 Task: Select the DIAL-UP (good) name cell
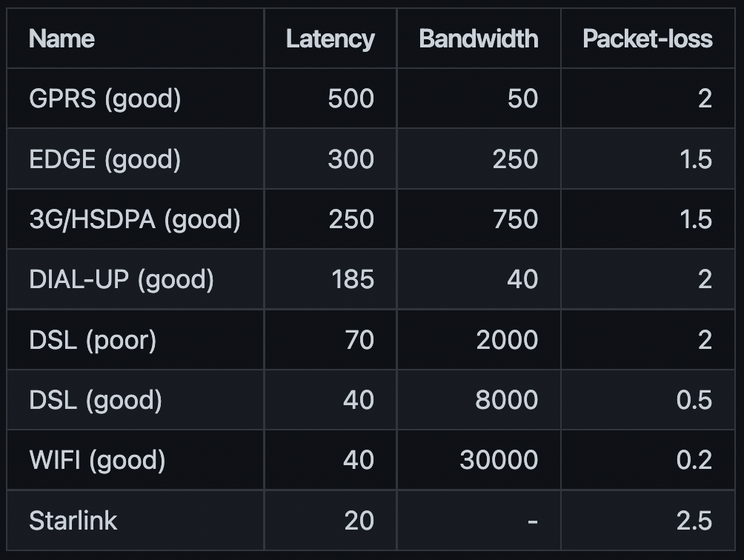pyautogui.click(x=122, y=279)
